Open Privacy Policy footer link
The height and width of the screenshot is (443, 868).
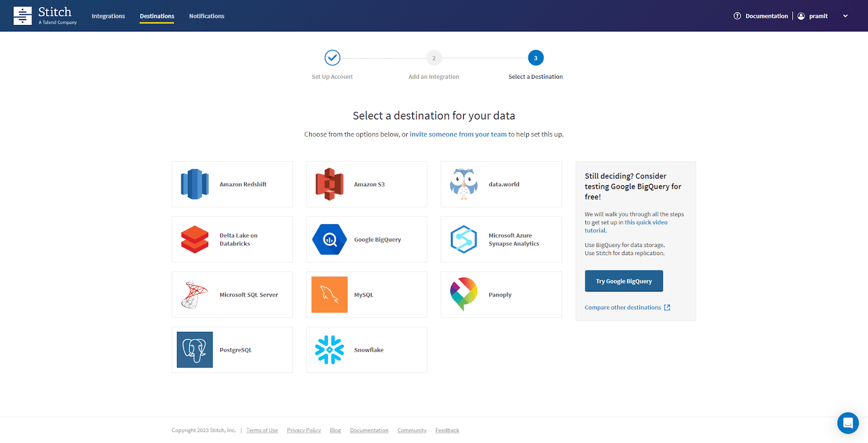pyautogui.click(x=304, y=431)
